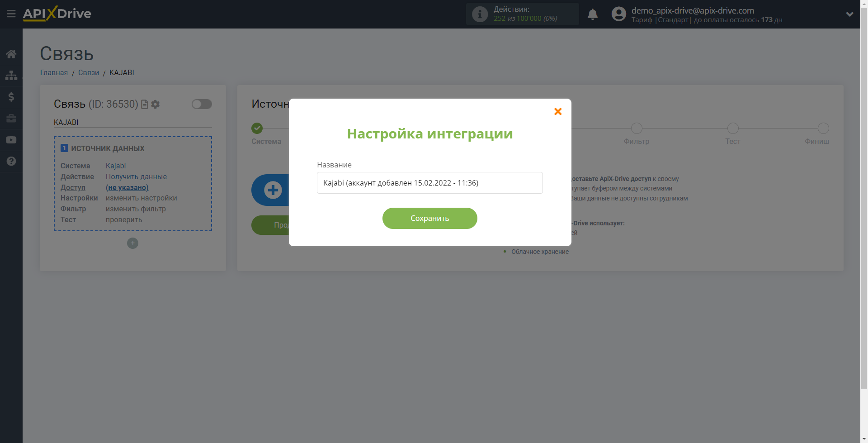Go to Связи breadcrumb link
Image resolution: width=868 pixels, height=443 pixels.
click(x=89, y=72)
